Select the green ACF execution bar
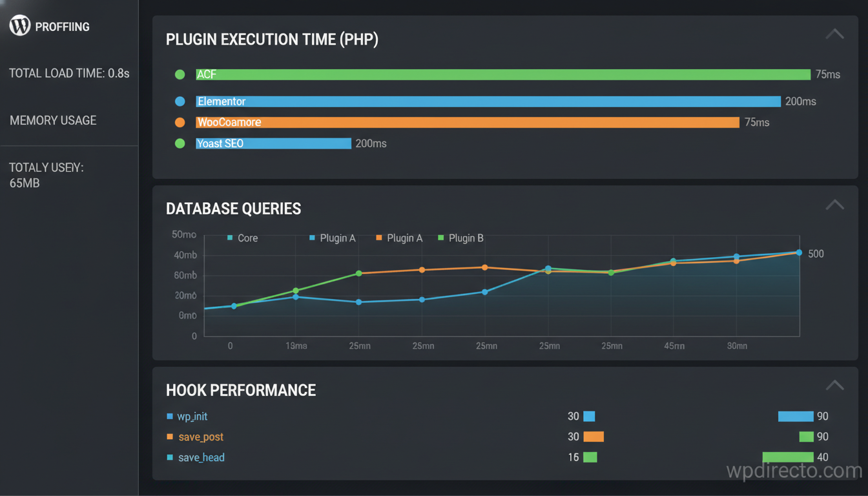Image resolution: width=868 pixels, height=496 pixels. [x=503, y=74]
